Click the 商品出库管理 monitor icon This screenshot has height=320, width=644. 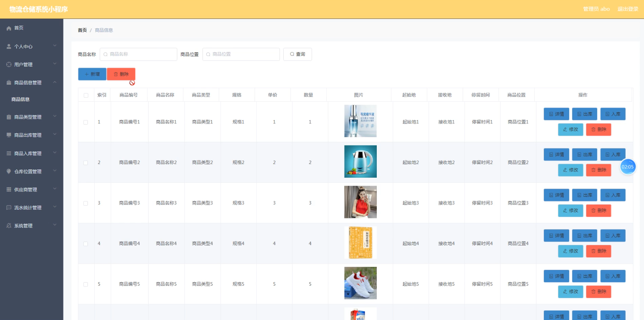(x=9, y=135)
